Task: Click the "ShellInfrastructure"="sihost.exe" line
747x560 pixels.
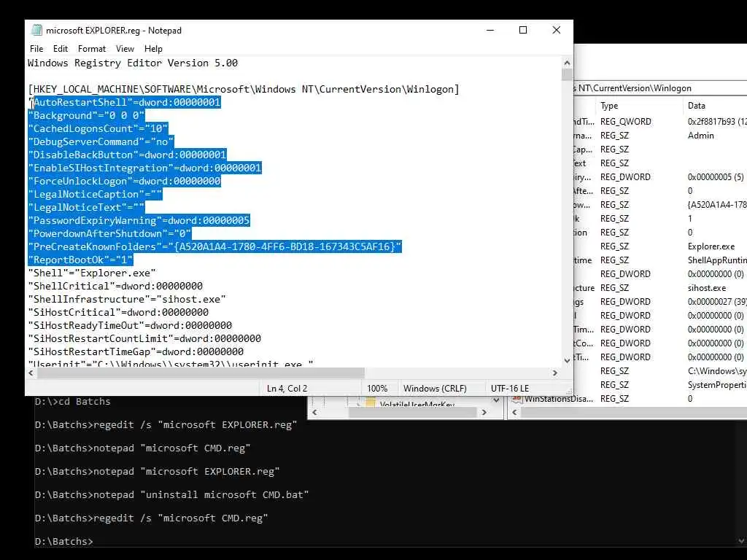Action: click(x=127, y=299)
